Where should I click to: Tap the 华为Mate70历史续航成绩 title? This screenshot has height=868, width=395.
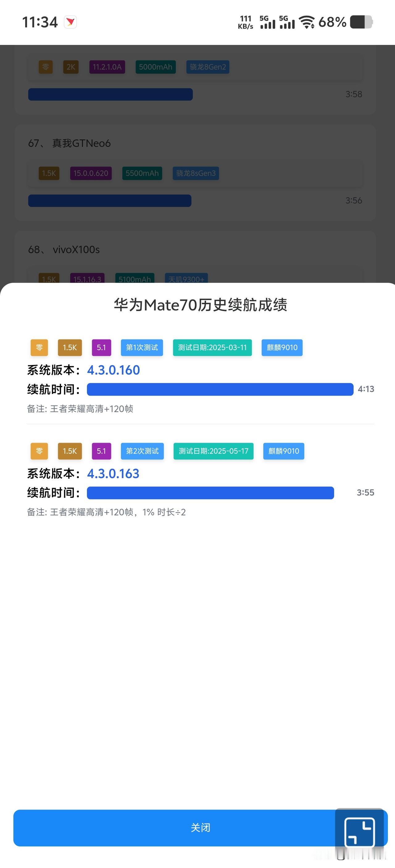pyautogui.click(x=200, y=305)
